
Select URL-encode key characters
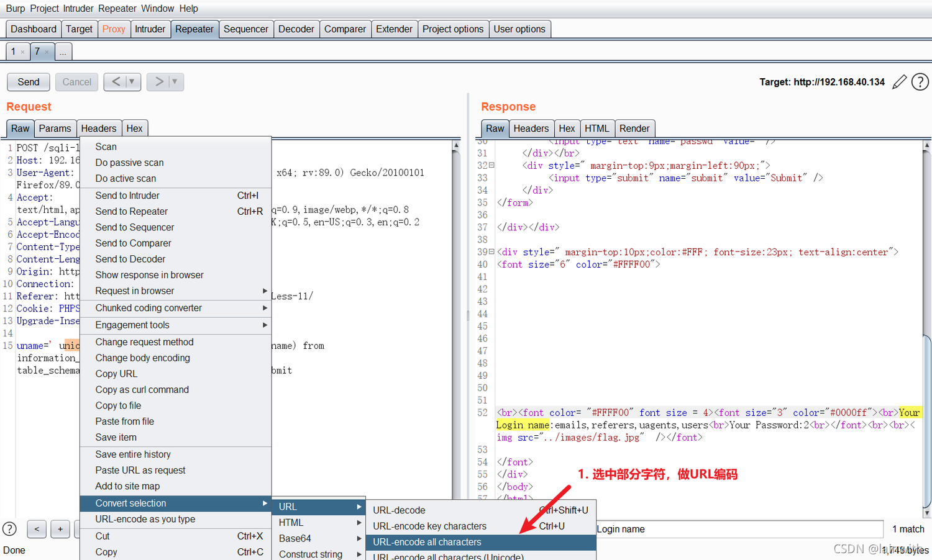[x=481, y=526]
